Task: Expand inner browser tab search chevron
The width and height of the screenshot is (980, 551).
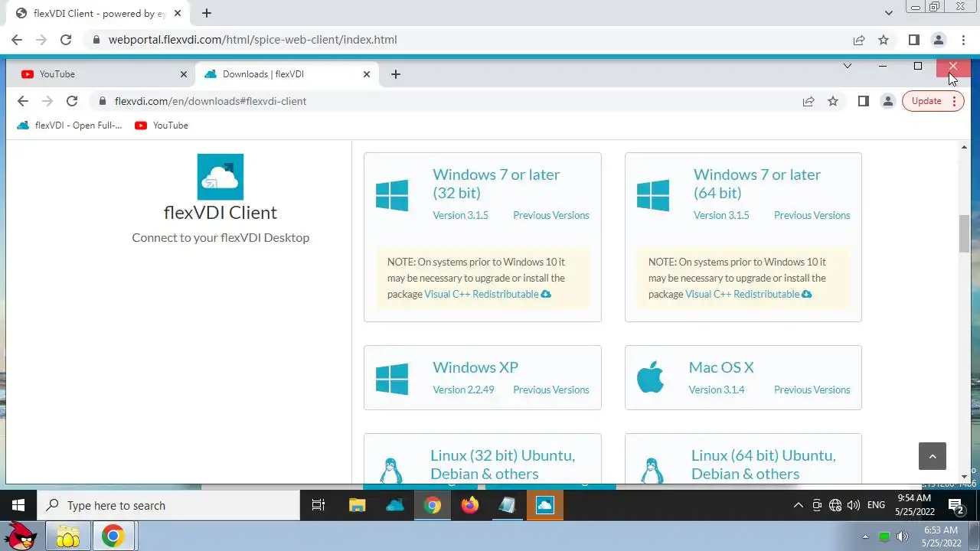Action: [x=848, y=66]
